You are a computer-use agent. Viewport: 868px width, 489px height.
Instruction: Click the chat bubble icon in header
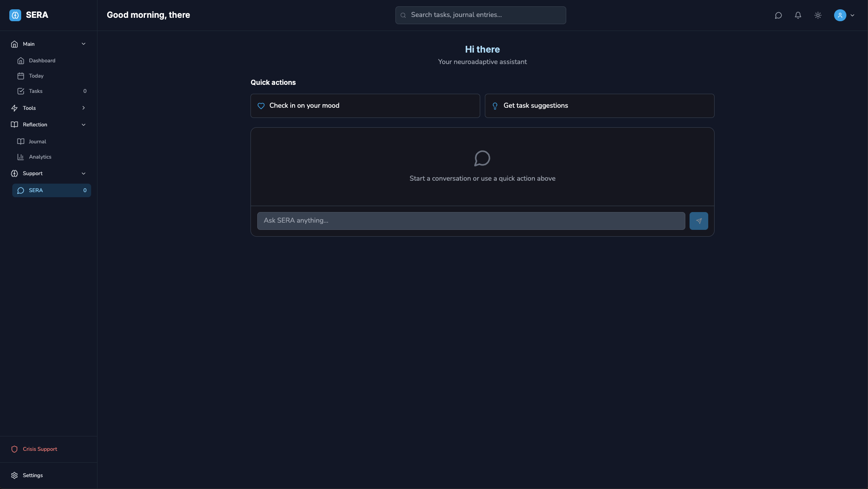coord(778,15)
